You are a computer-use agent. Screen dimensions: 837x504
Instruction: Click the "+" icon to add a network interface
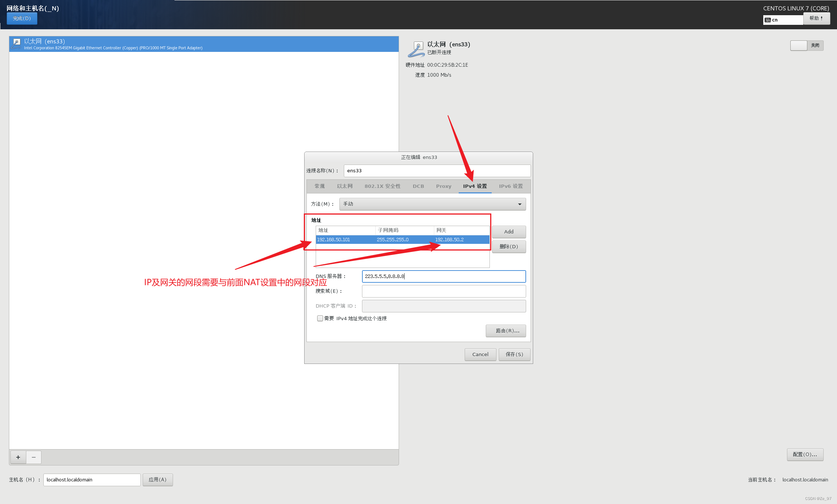click(x=18, y=457)
